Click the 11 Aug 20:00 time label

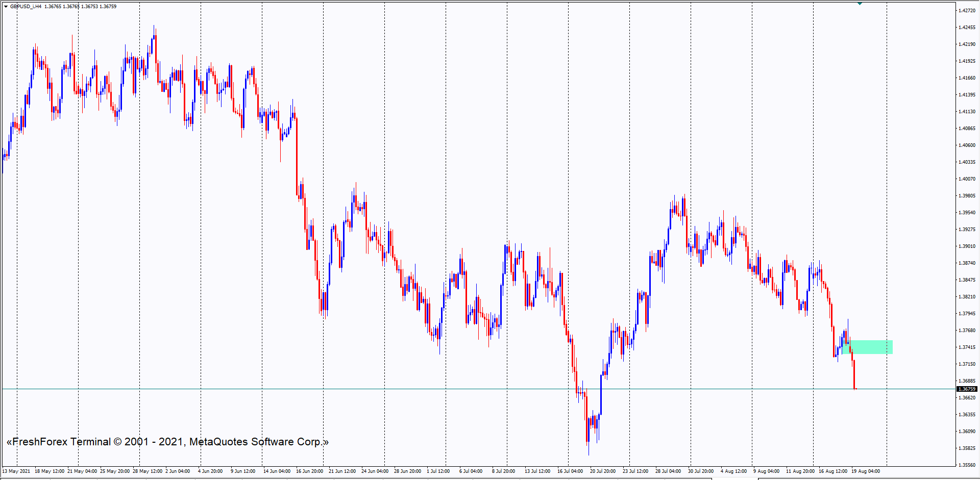click(x=800, y=471)
